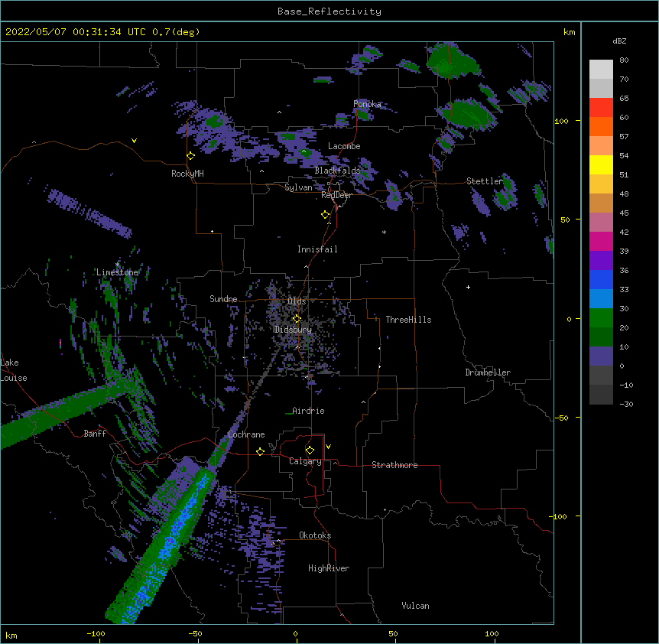Click the yellow station marker south of RedDeer

(x=326, y=215)
